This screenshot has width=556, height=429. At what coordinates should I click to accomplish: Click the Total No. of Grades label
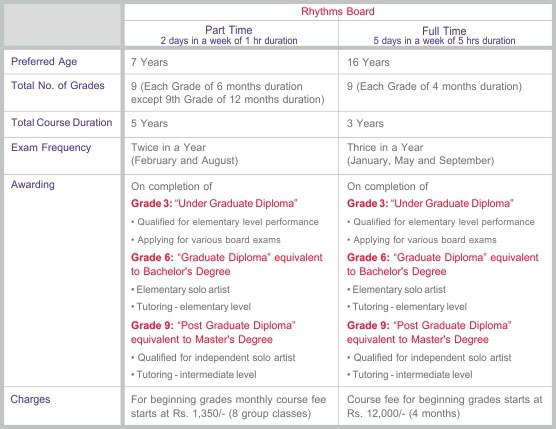click(x=58, y=85)
